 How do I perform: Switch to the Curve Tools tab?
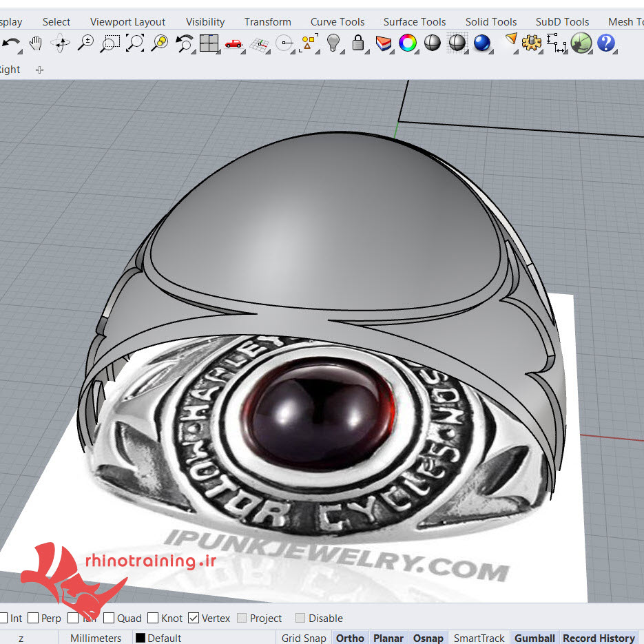coord(337,21)
